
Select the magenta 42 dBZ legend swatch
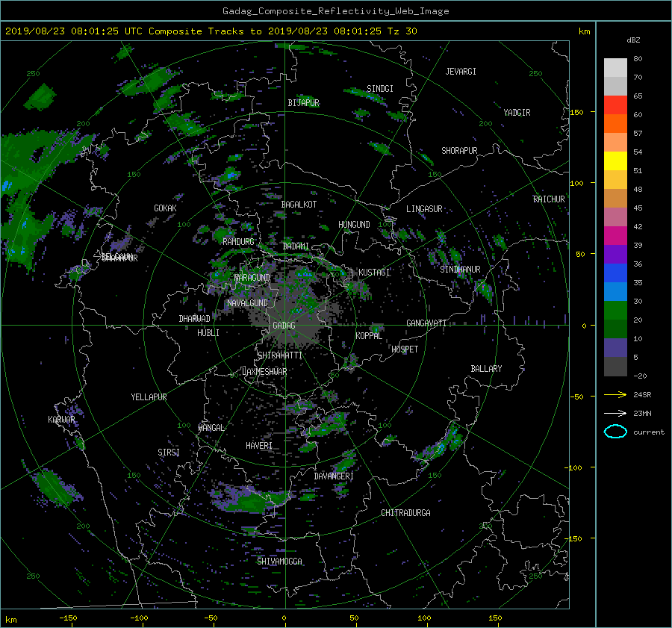click(x=615, y=235)
